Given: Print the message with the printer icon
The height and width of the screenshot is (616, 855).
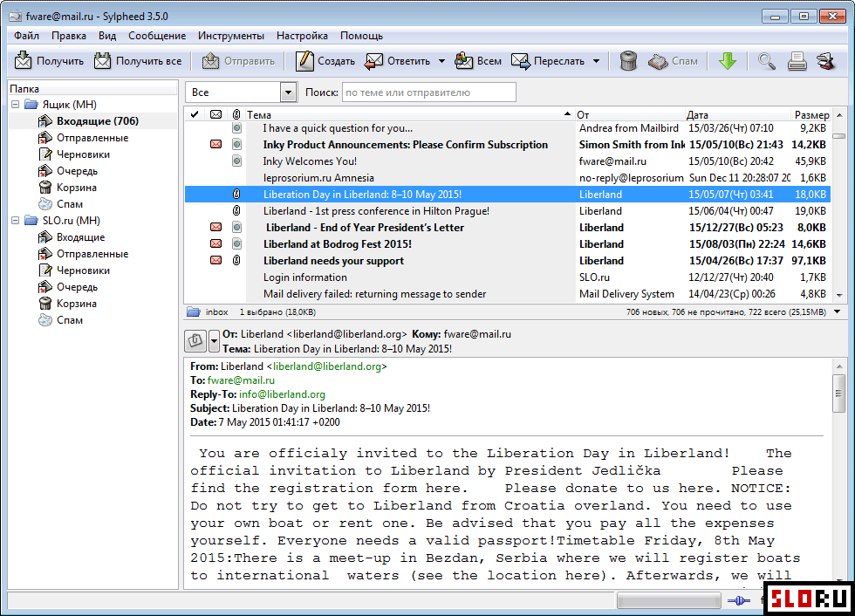Looking at the screenshot, I should [x=797, y=61].
